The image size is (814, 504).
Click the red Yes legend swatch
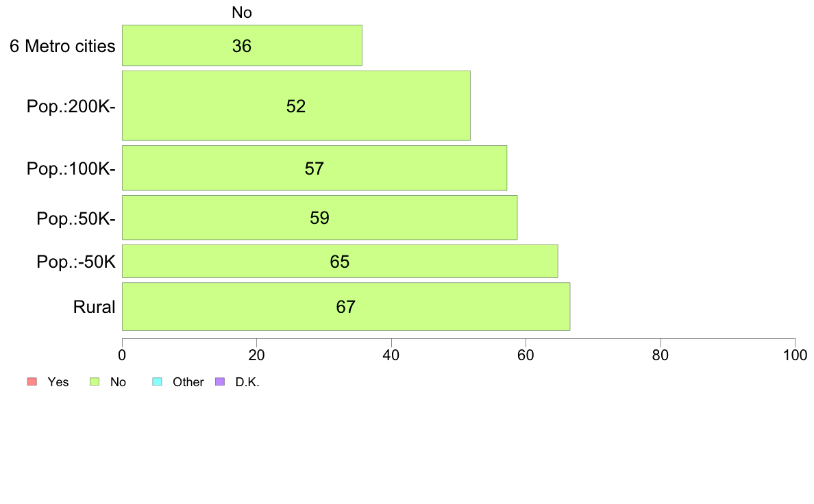tap(32, 381)
